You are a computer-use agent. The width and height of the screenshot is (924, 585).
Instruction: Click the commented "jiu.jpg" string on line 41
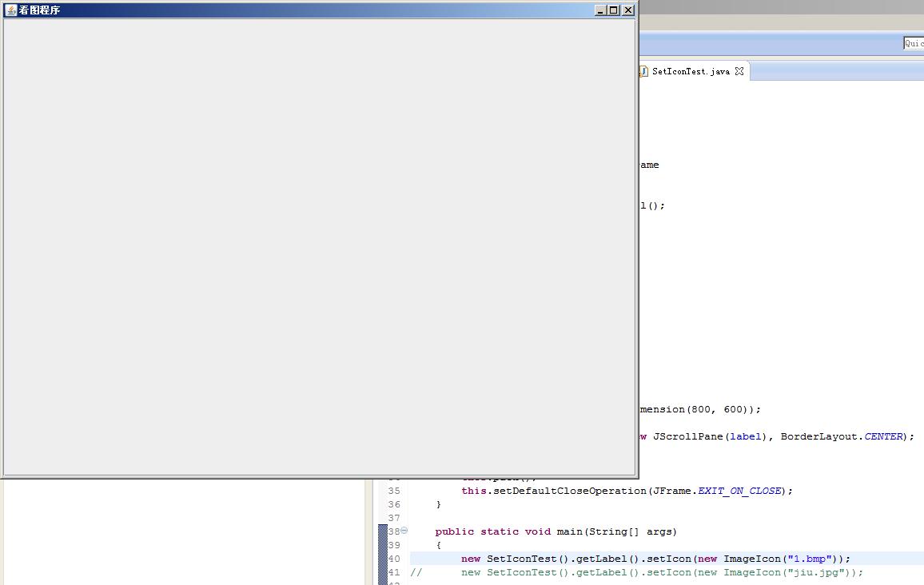point(816,572)
